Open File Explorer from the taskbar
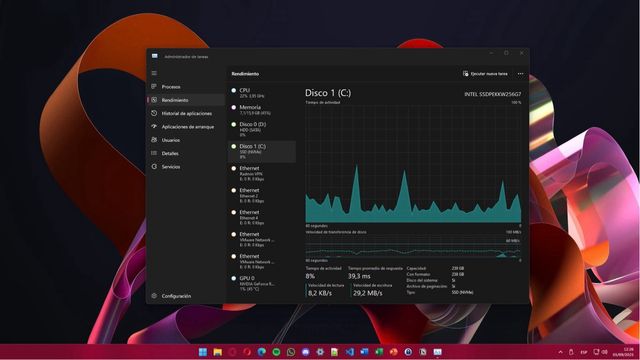Image resolution: width=640 pixels, height=360 pixels. 218,352
